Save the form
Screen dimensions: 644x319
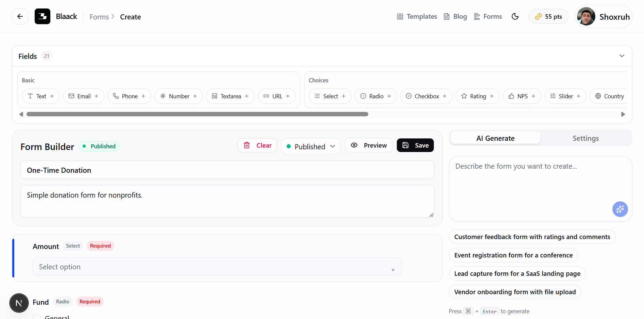(415, 145)
